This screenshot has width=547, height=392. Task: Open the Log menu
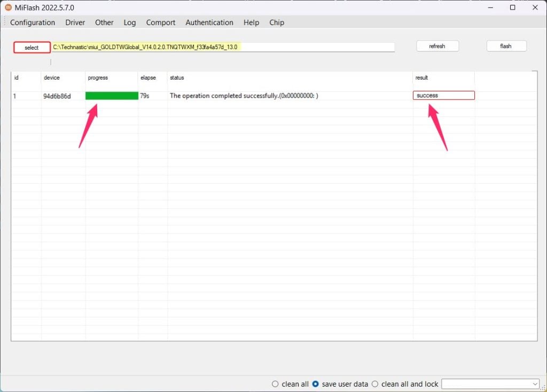pos(129,22)
